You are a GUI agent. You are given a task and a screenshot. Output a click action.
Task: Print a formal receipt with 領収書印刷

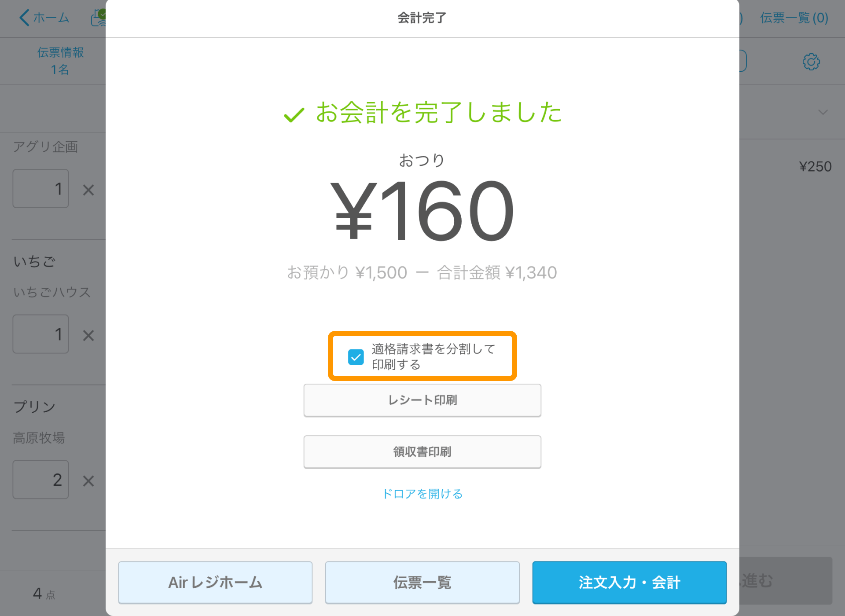(x=422, y=451)
